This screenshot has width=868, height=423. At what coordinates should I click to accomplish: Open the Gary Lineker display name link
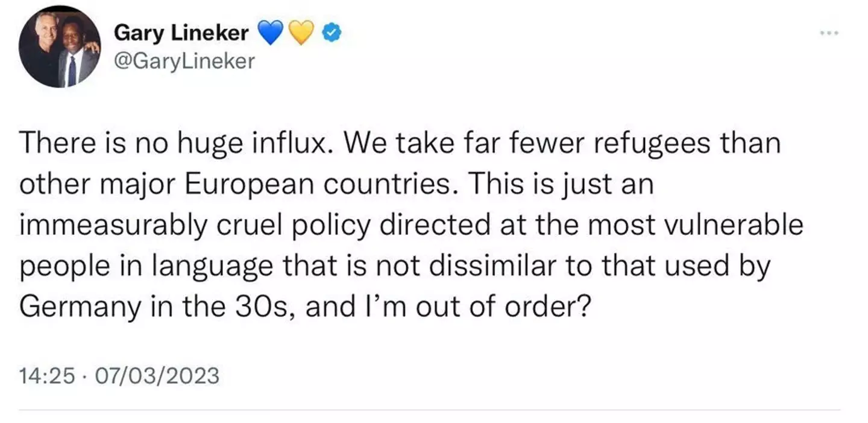click(181, 33)
